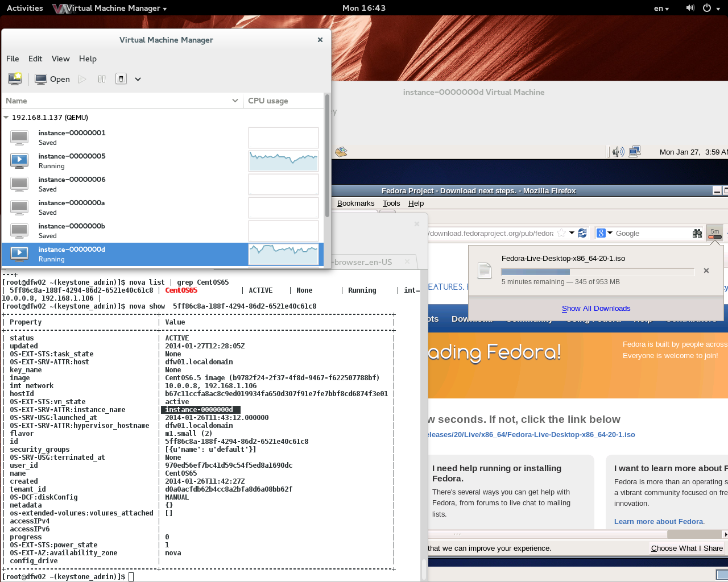
Task: Close the faded browser_en-US tab
Action: (406, 262)
